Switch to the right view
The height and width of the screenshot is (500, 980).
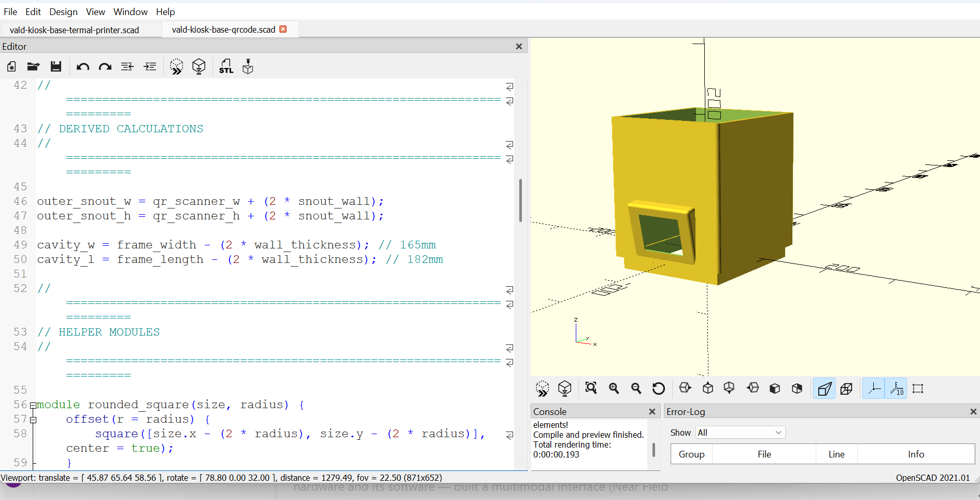(x=685, y=388)
